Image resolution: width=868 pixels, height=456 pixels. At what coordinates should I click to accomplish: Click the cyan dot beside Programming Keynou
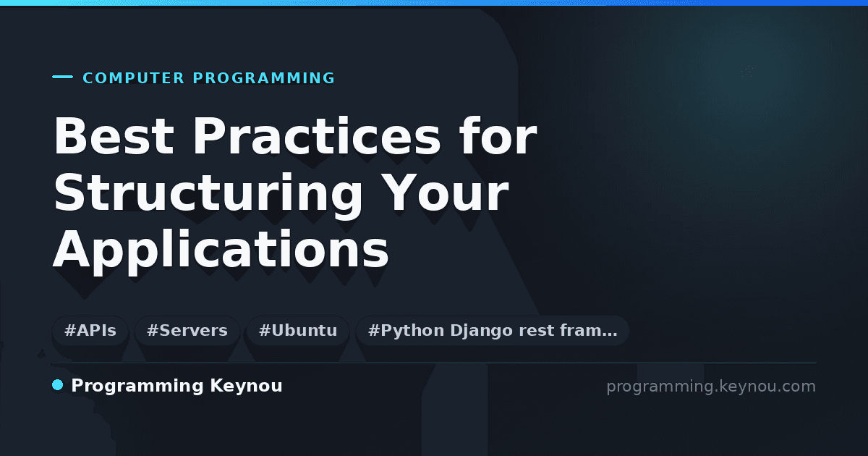tap(58, 386)
